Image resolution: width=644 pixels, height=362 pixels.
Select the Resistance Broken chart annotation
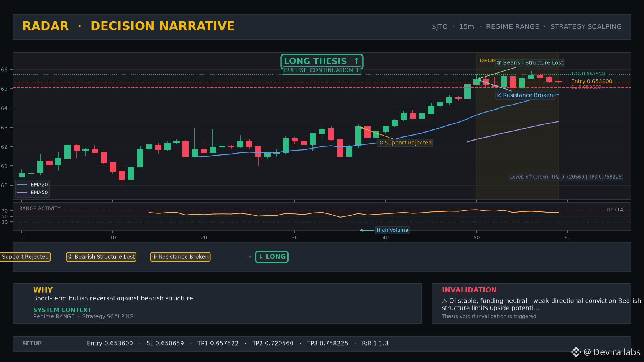tap(525, 95)
